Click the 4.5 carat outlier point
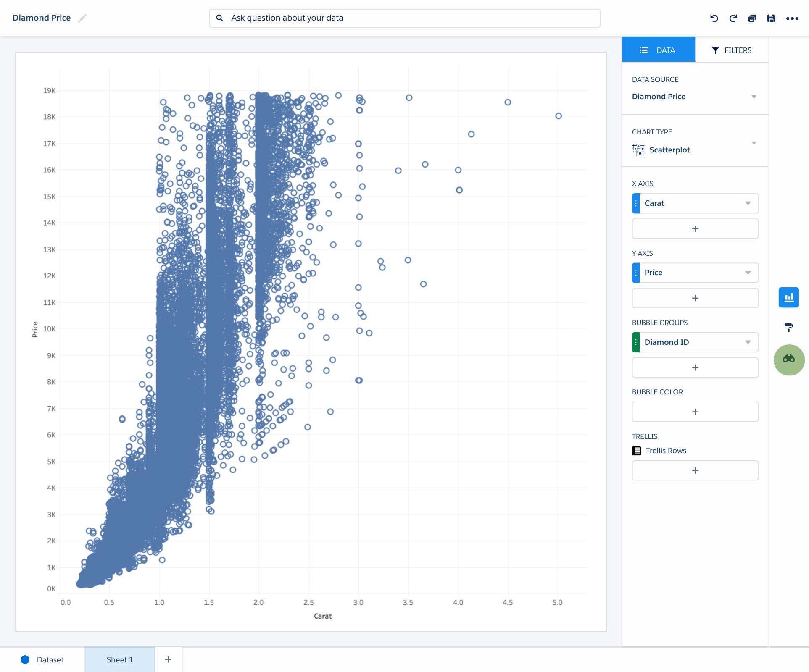Viewport: 809px width, 672px height. pyautogui.click(x=508, y=102)
